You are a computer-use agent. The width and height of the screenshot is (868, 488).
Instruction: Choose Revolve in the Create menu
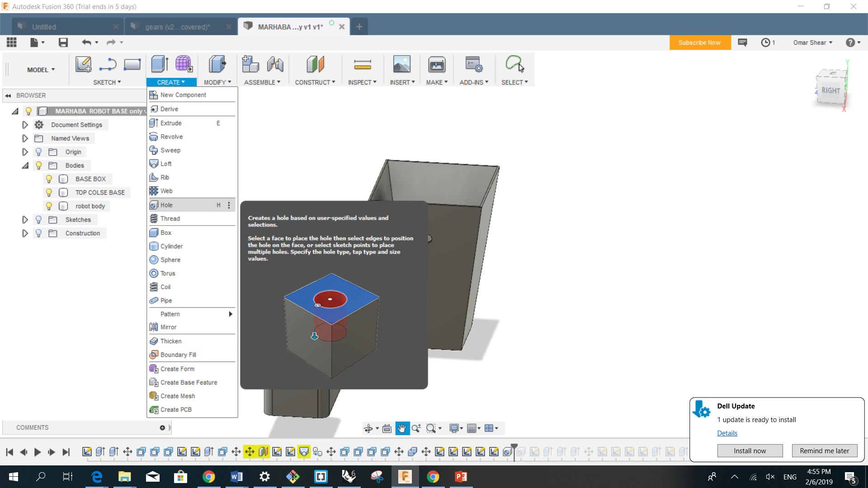[192, 136]
